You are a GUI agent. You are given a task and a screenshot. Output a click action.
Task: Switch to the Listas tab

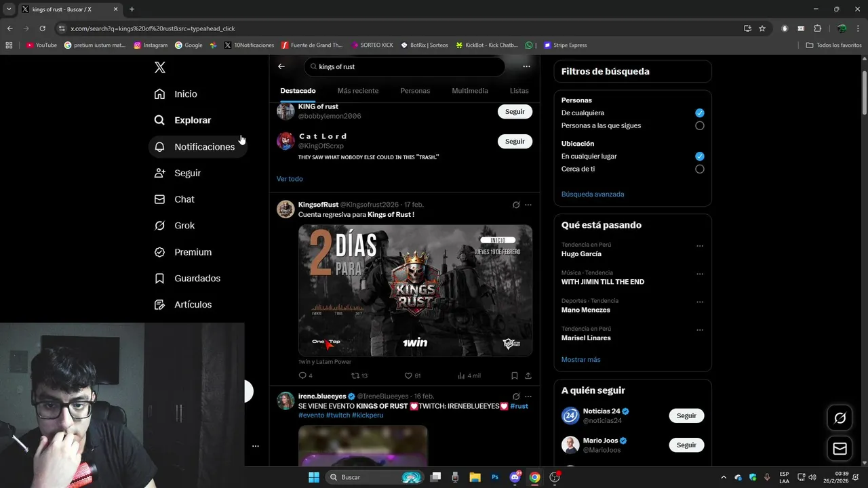(519, 91)
